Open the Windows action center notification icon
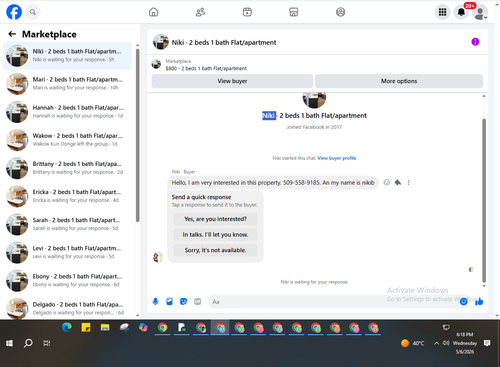 point(487,343)
